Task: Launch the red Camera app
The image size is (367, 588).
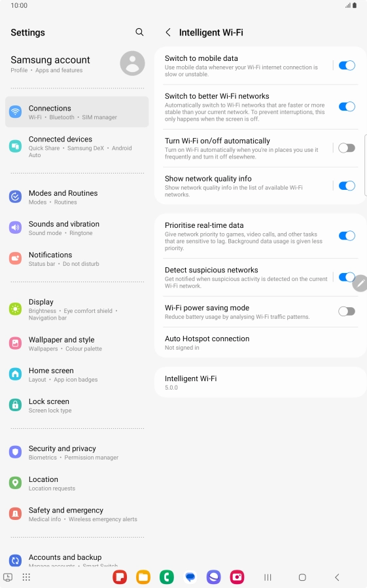Action: tap(237, 577)
